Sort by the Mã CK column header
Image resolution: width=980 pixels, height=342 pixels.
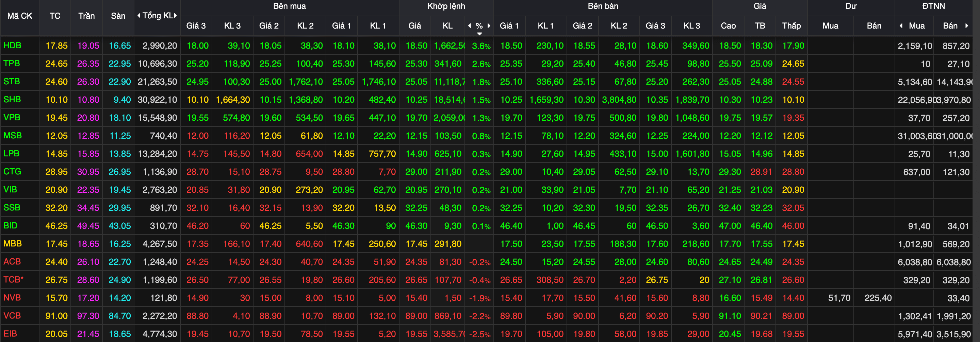click(20, 16)
